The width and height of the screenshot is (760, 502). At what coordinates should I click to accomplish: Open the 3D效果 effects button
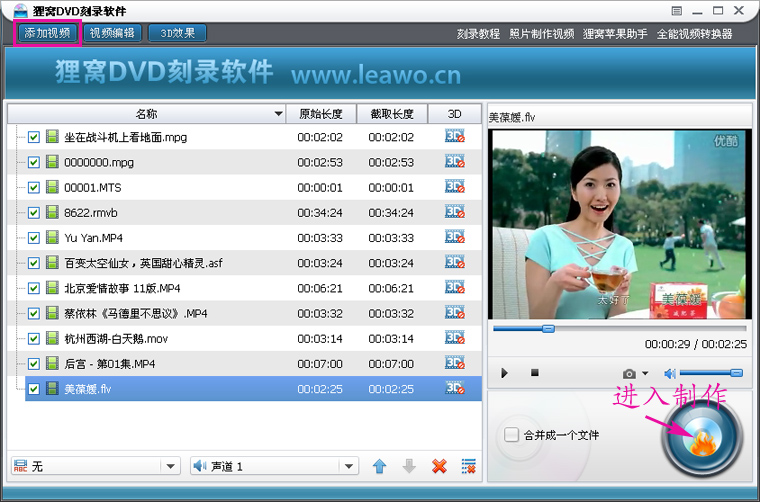pyautogui.click(x=177, y=33)
